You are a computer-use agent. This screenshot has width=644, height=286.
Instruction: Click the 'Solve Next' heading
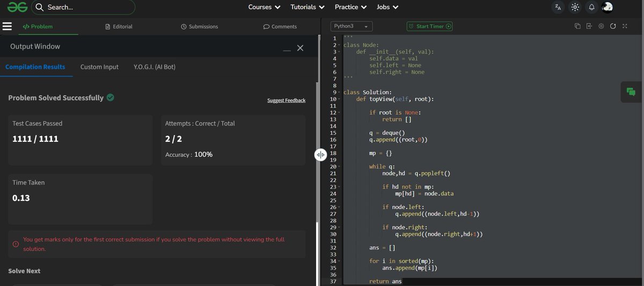pyautogui.click(x=24, y=271)
